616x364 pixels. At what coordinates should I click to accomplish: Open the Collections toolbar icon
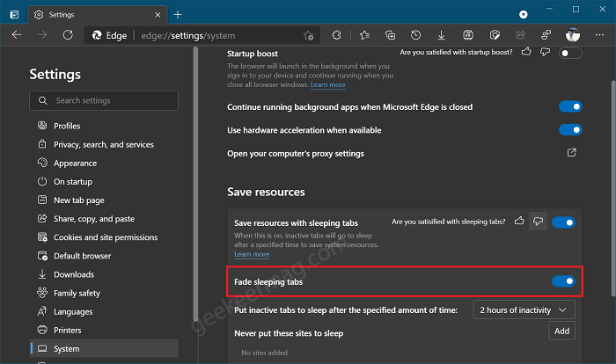pos(390,35)
